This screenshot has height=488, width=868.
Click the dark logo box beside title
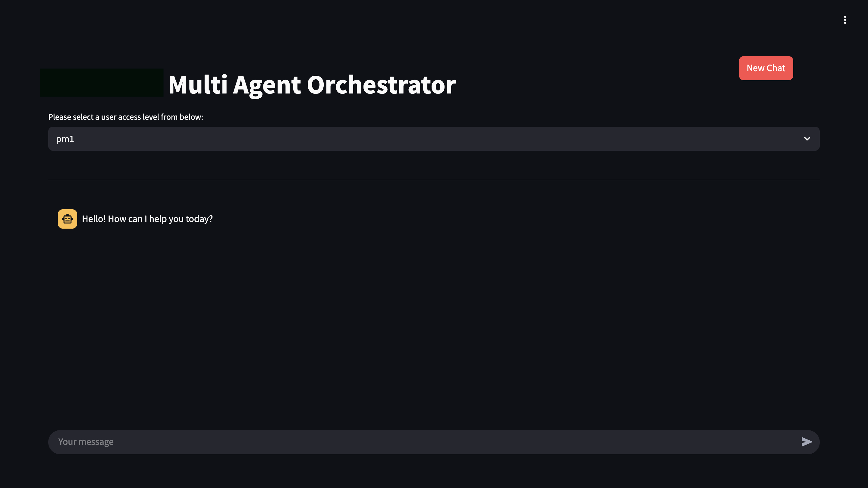pos(102,83)
